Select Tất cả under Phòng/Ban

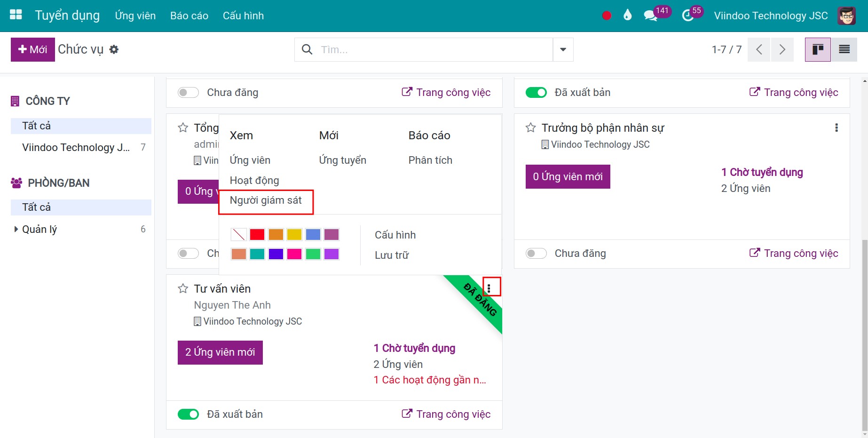click(x=81, y=207)
